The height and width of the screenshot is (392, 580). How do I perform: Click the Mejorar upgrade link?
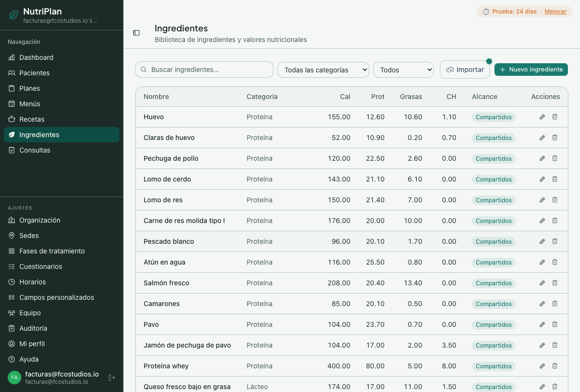click(555, 12)
